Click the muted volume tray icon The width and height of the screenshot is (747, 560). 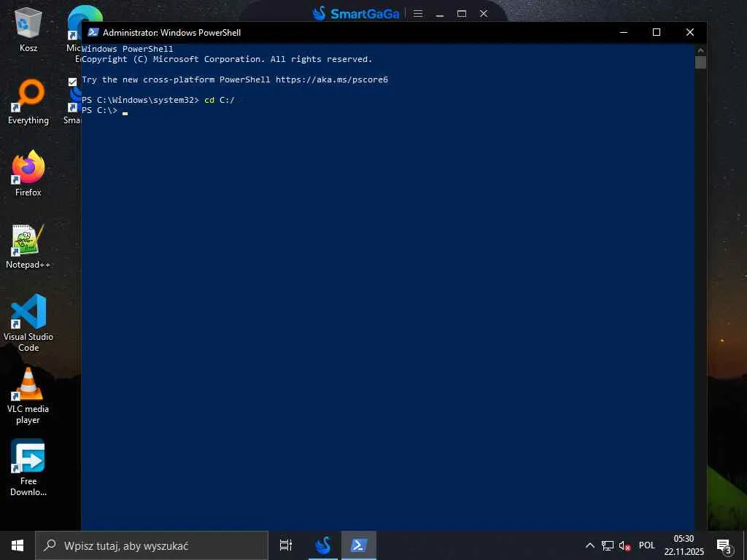coord(624,545)
